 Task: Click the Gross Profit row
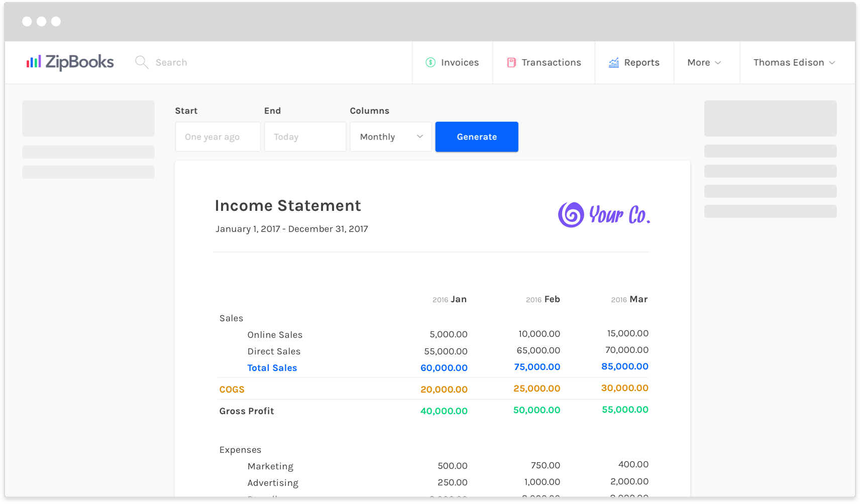point(246,411)
